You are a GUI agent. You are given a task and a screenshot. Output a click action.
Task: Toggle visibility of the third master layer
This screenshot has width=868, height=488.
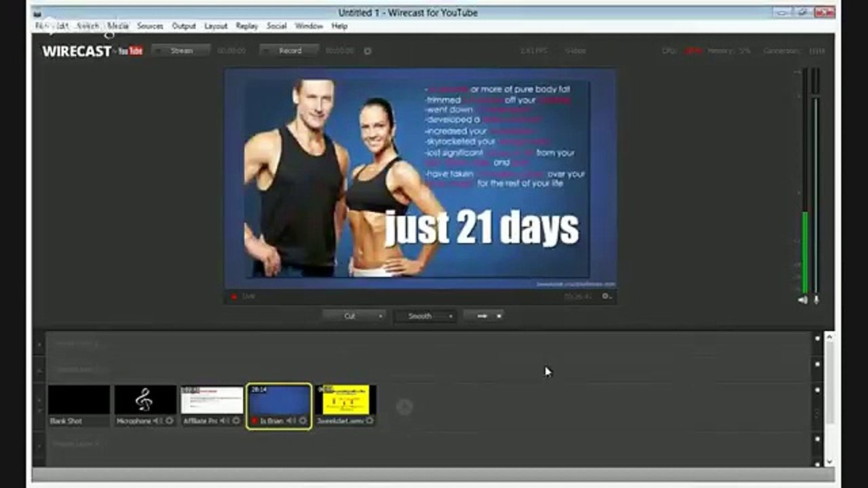click(817, 390)
